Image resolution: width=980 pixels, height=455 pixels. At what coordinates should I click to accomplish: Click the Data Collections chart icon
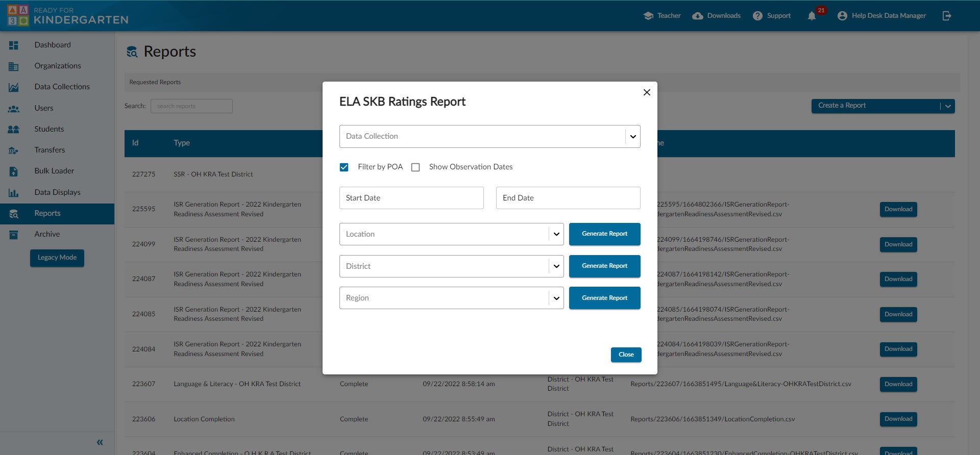[x=14, y=87]
